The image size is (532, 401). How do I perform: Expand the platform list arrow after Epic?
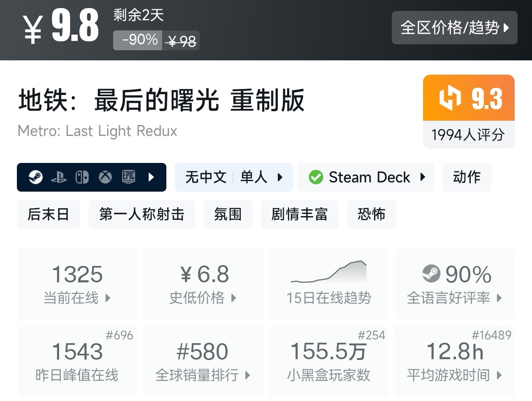click(151, 177)
